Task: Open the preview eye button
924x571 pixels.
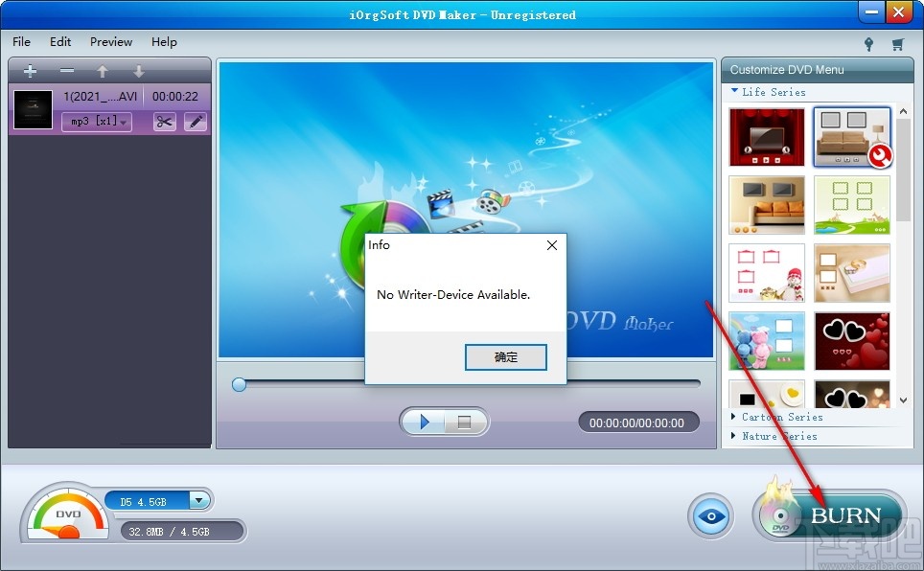Action: click(x=710, y=515)
